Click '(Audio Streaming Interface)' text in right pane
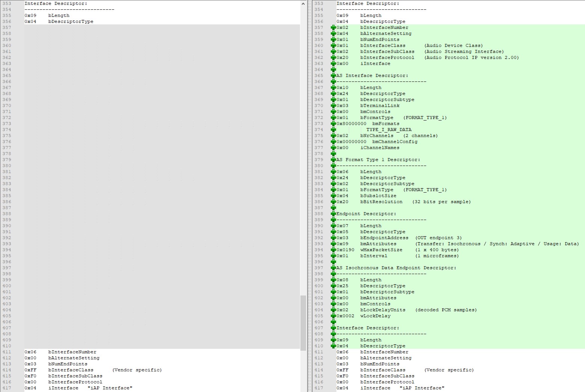 pos(464,51)
